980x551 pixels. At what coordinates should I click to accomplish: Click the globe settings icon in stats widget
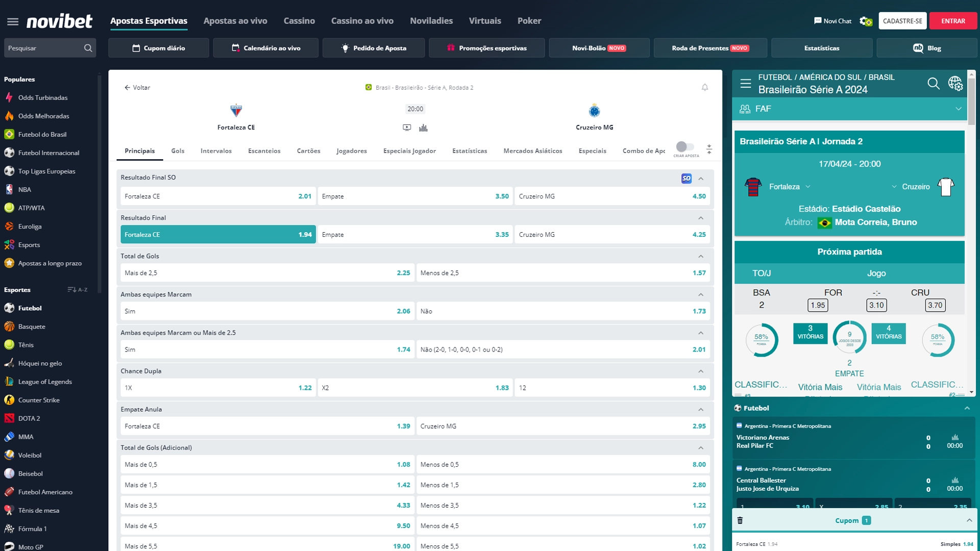click(955, 83)
